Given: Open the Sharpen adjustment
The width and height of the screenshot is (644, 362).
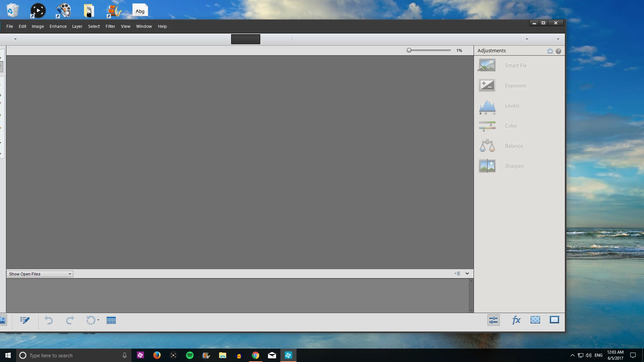Looking at the screenshot, I should (487, 166).
